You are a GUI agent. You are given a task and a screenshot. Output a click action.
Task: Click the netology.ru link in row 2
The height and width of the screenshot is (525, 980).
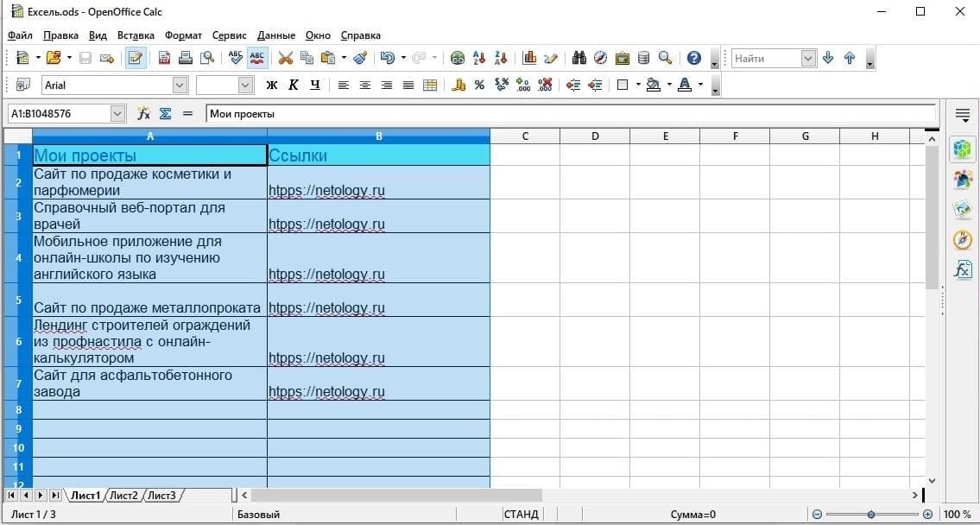[x=326, y=190]
